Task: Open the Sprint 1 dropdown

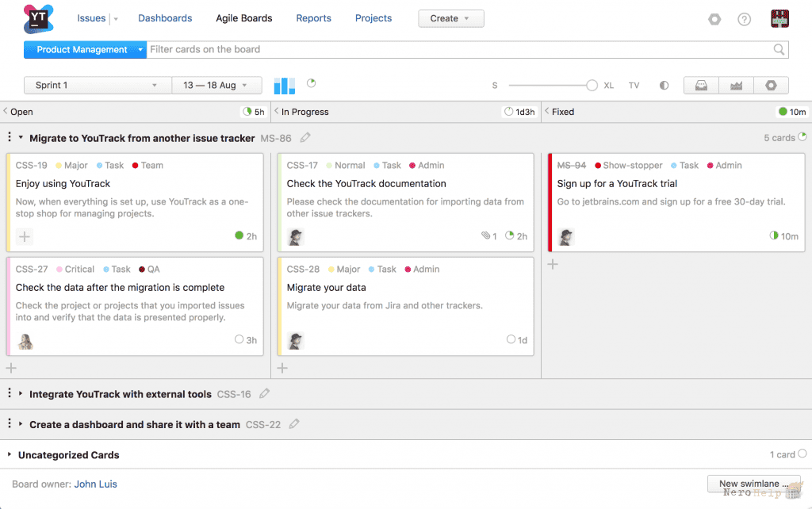Action: [98, 86]
